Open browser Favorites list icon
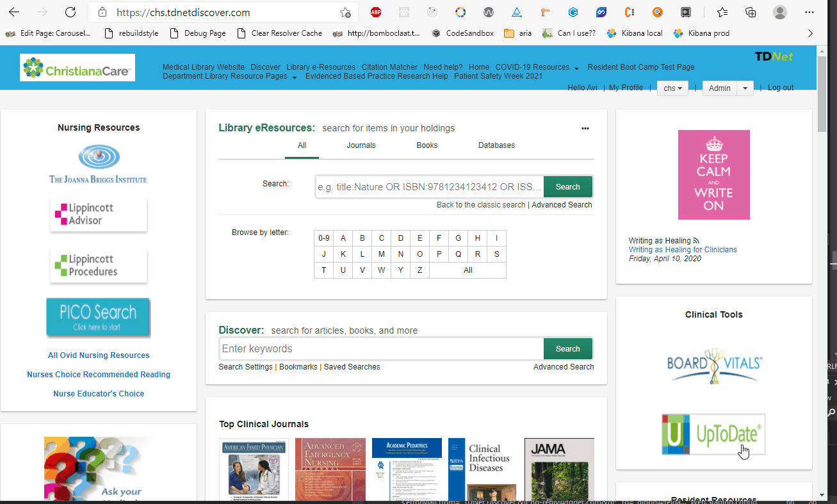Viewport: 837px width, 504px height. tap(722, 12)
